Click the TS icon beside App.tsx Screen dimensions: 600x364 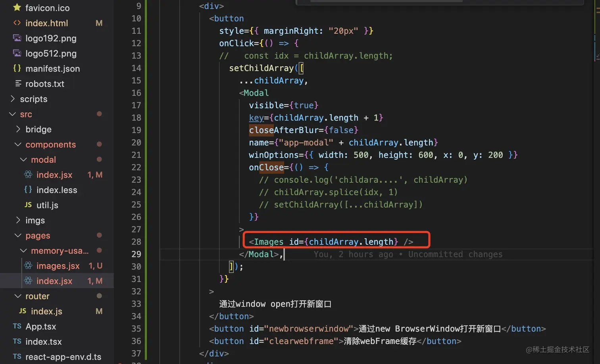pyautogui.click(x=17, y=326)
